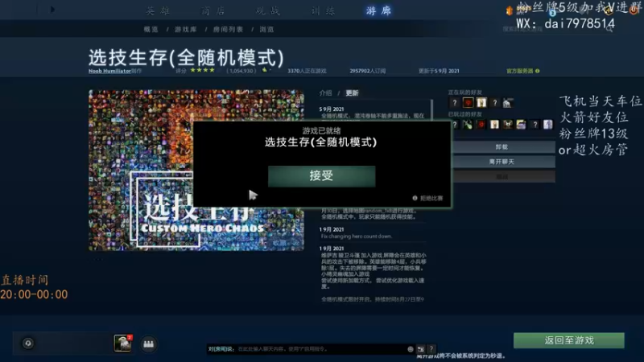Click the 2957902人订阅 subscriber count
Image resolution: width=644 pixels, height=362 pixels.
tap(368, 71)
